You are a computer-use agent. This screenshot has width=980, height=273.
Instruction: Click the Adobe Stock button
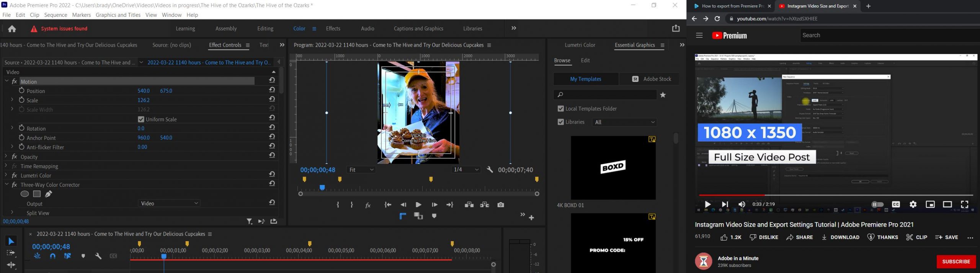[651, 79]
